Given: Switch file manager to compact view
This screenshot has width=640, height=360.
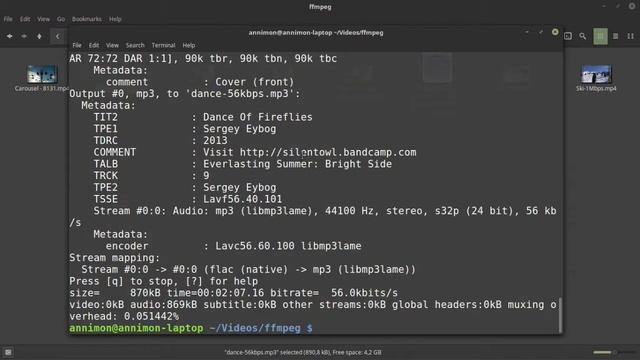Looking at the screenshot, I should pyautogui.click(x=631, y=36).
